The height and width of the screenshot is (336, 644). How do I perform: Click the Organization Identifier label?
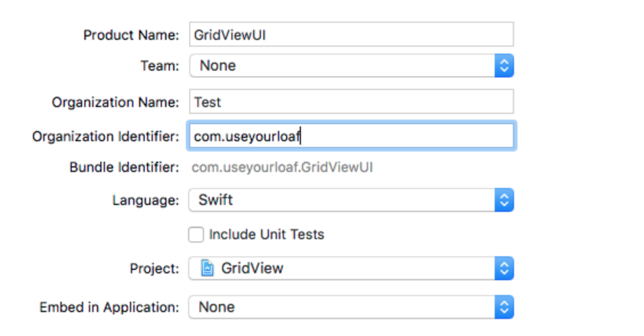tap(105, 137)
